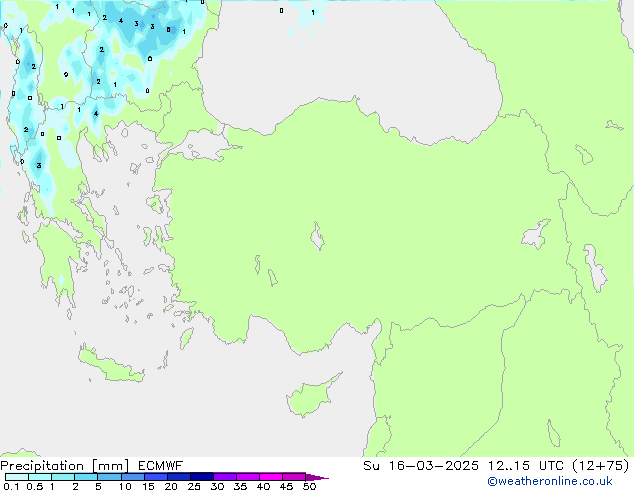The height and width of the screenshot is (490, 634).
Task: Click the '50' legend value label
Action: pos(309,486)
